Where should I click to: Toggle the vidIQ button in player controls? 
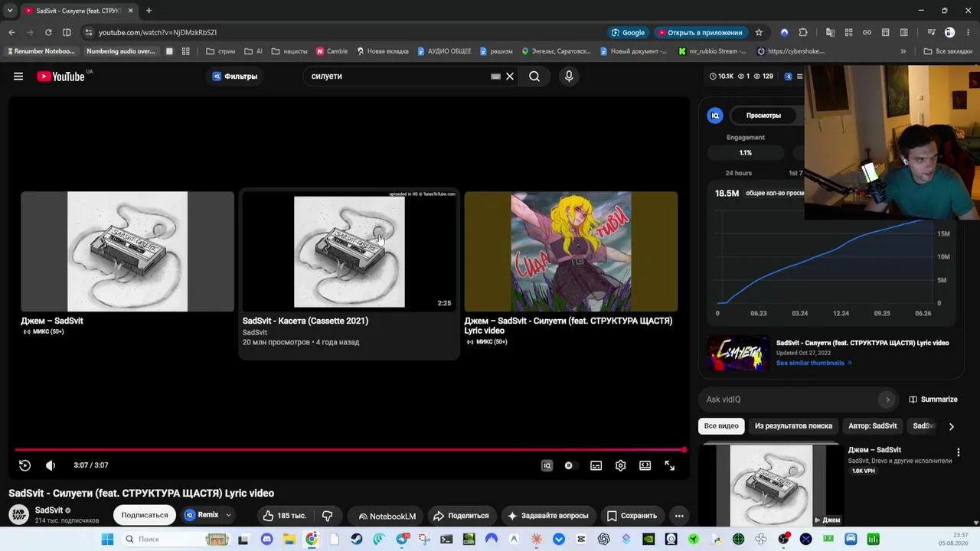pyautogui.click(x=547, y=465)
